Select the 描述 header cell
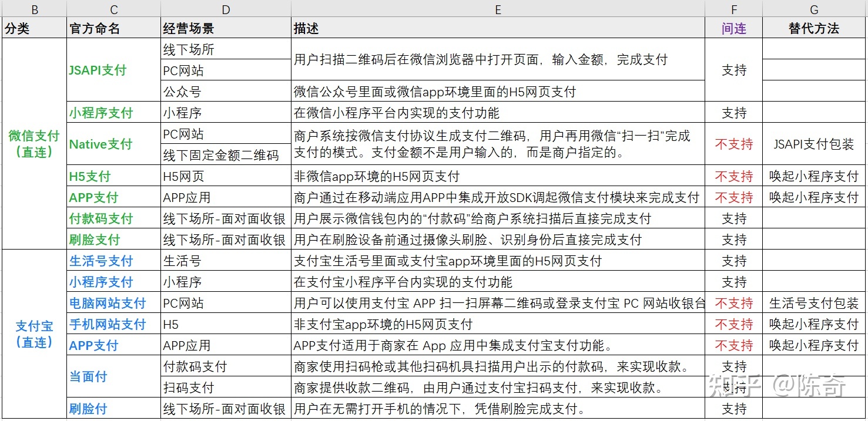The height and width of the screenshot is (421, 868). [x=498, y=29]
